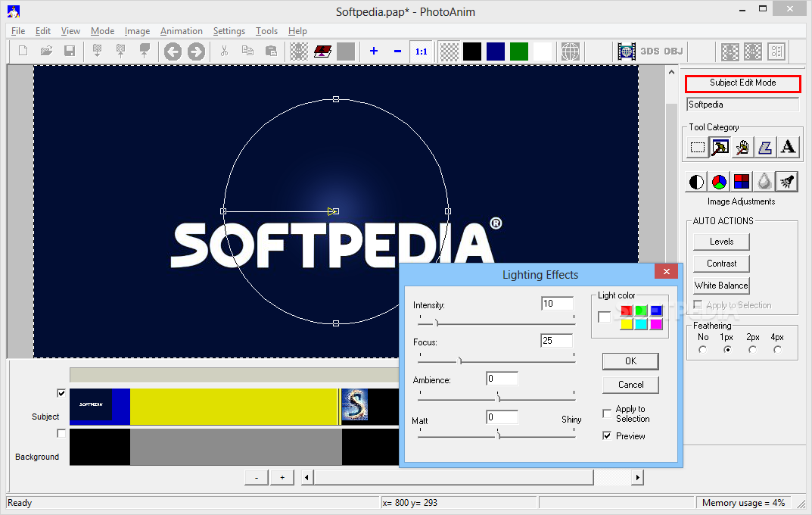This screenshot has height=515, width=812.
Task: Select black background swatch in toolbar
Action: coord(472,51)
